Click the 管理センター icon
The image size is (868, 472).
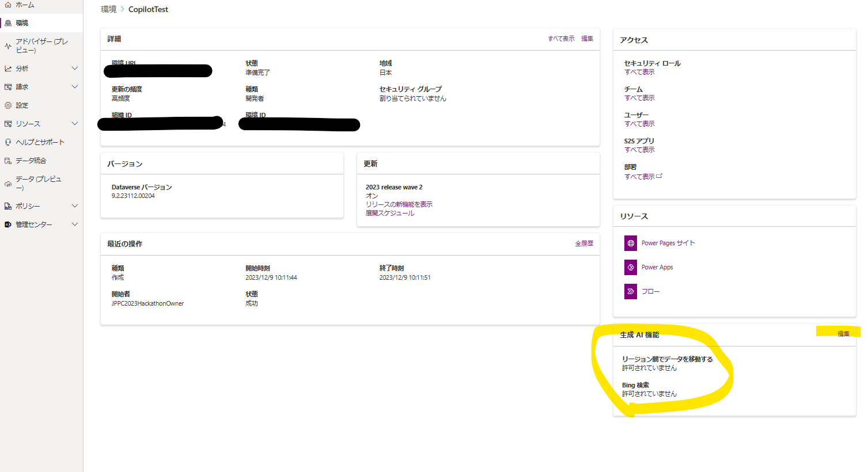click(8, 224)
